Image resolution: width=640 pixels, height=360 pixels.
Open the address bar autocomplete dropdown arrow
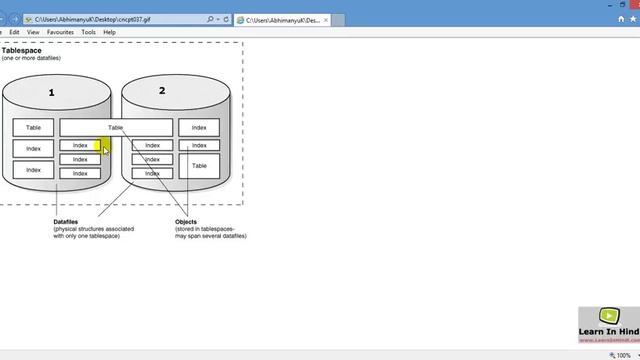point(218,19)
